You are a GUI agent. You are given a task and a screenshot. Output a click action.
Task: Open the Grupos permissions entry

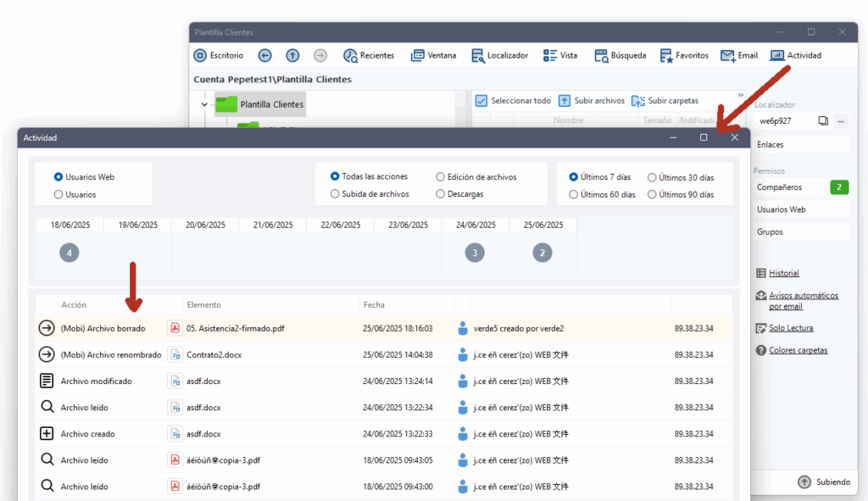point(802,231)
